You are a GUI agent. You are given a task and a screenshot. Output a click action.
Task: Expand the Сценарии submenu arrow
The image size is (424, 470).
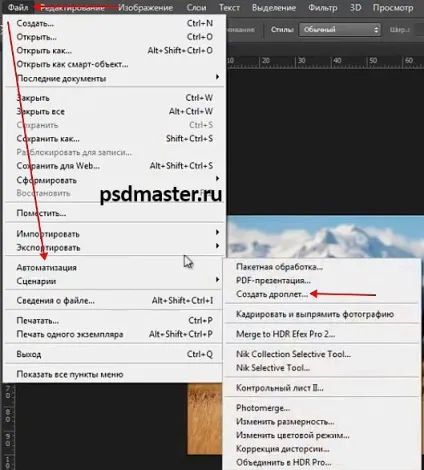click(217, 280)
